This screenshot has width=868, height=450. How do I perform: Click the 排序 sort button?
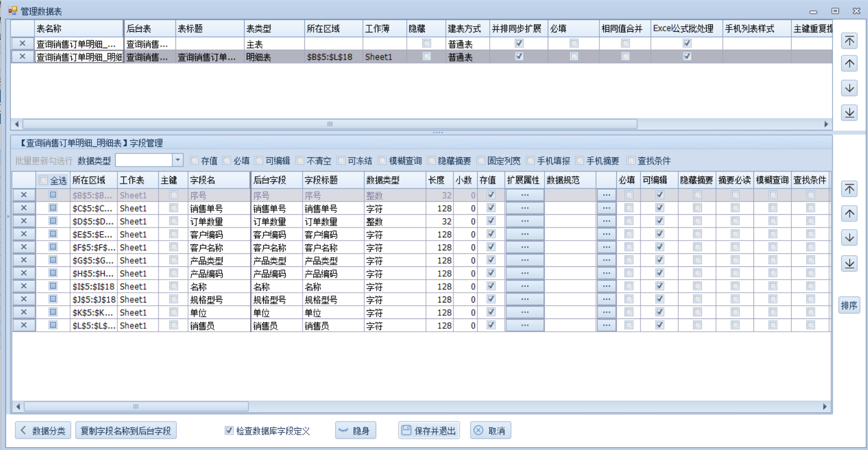pos(849,305)
